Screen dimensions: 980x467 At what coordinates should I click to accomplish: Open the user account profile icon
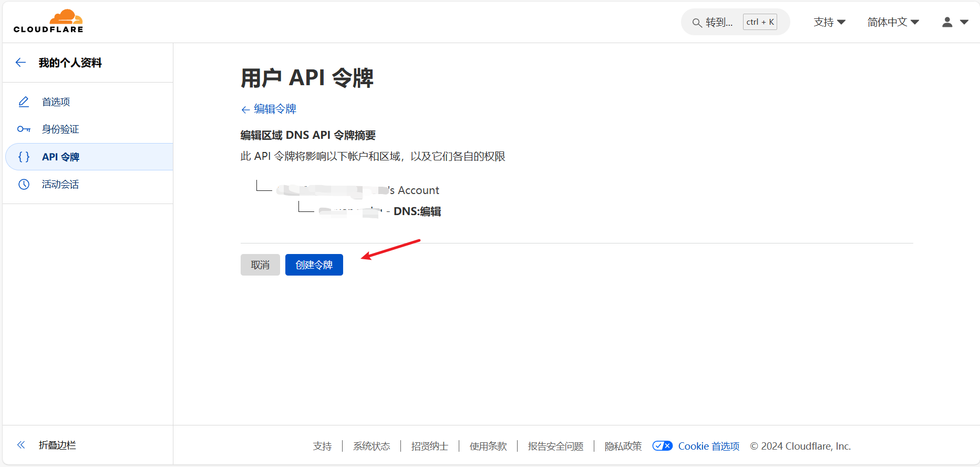click(947, 22)
